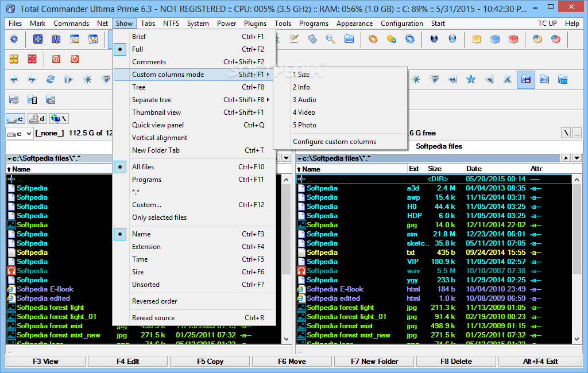Viewport: 588px width, 373px height.
Task: Click the yellow four-squares grid icon
Action: coord(14,59)
